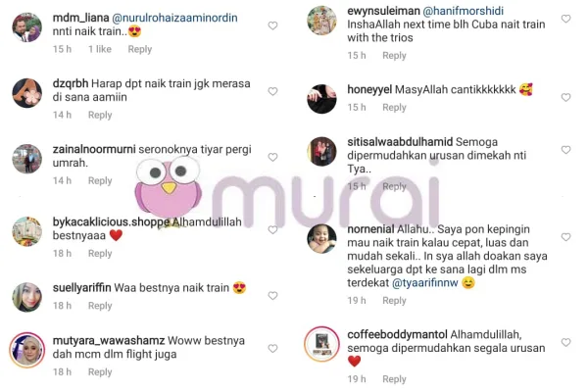Heart honeyyel's MasyAllah comment

[x=565, y=97]
